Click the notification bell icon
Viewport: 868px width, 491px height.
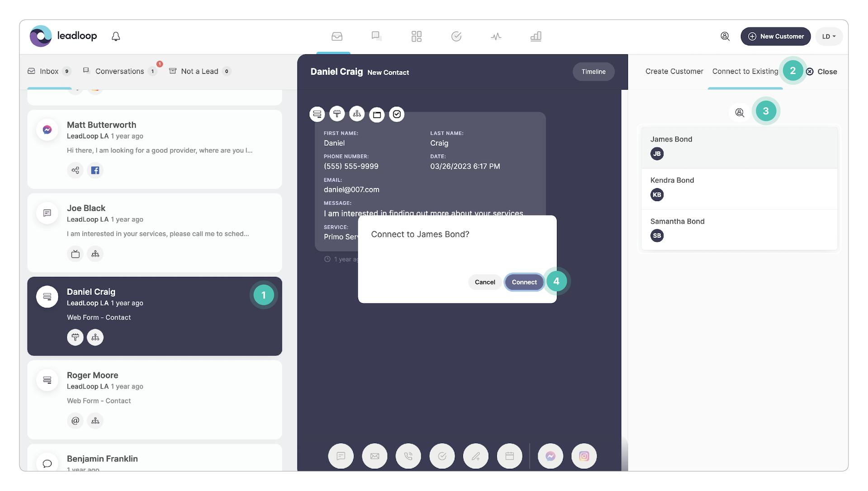point(116,36)
